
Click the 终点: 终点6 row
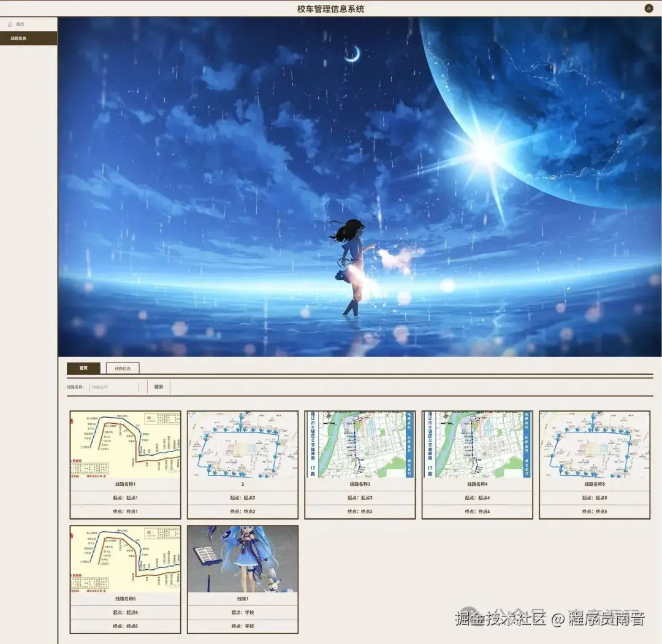pos(126,626)
